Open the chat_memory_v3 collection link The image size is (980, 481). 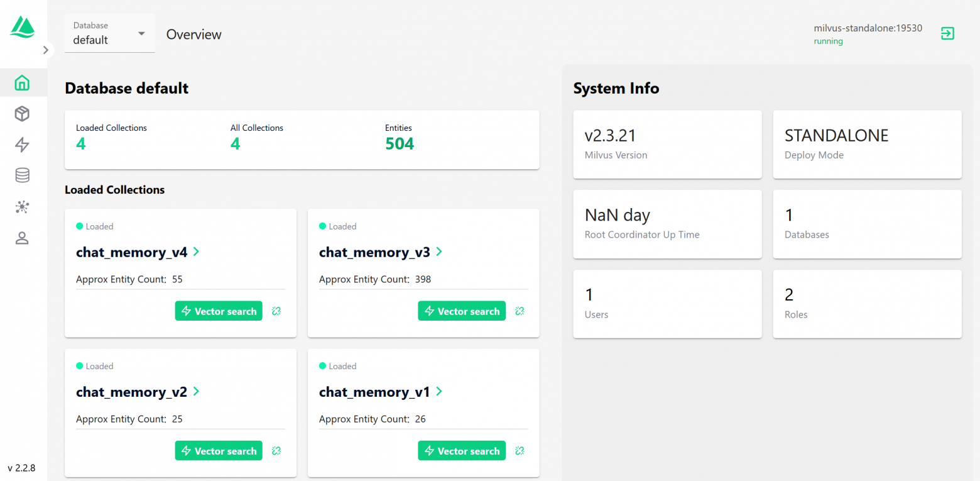click(x=381, y=252)
